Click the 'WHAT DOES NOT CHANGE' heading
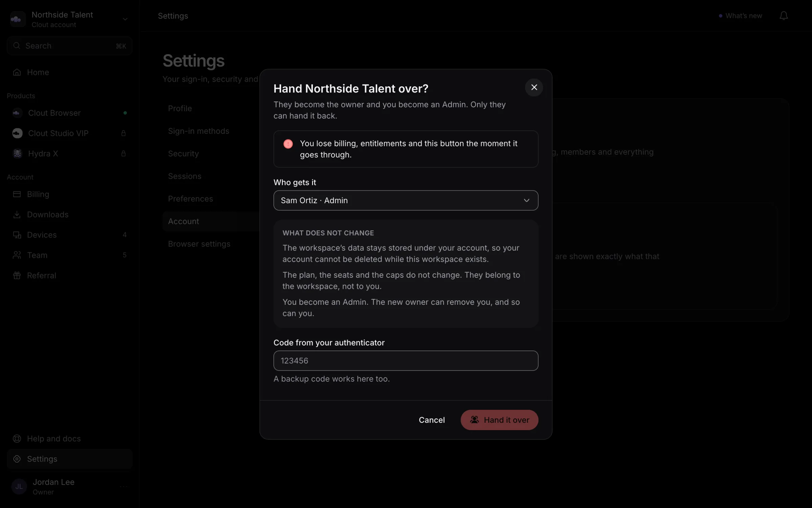The width and height of the screenshot is (812, 508). [x=328, y=233]
